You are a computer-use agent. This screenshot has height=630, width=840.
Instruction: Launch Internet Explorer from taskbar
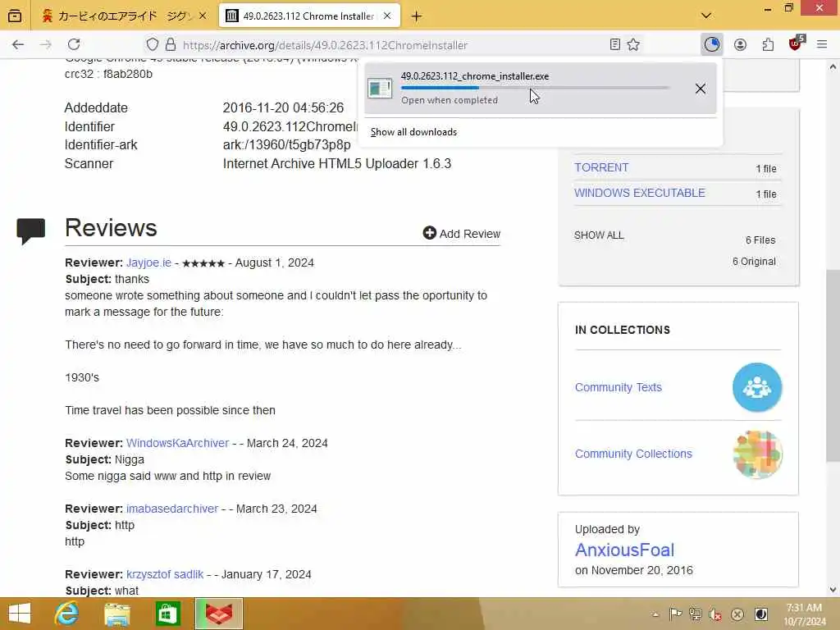tap(67, 614)
